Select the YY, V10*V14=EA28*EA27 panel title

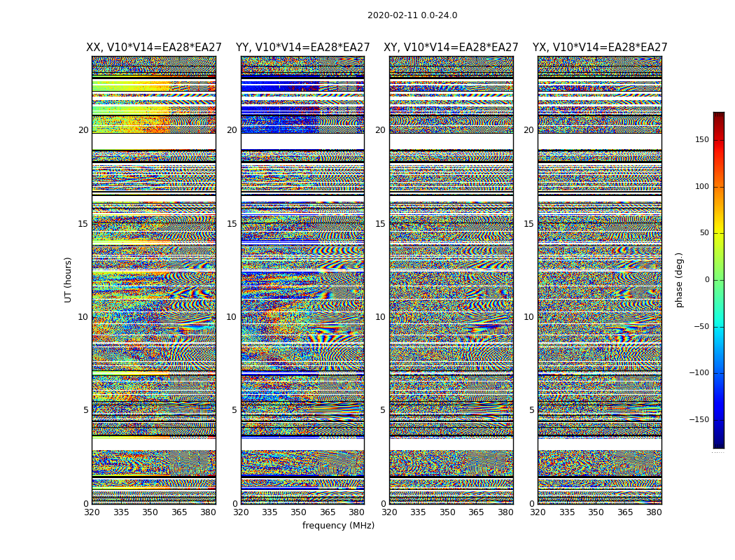coord(303,48)
